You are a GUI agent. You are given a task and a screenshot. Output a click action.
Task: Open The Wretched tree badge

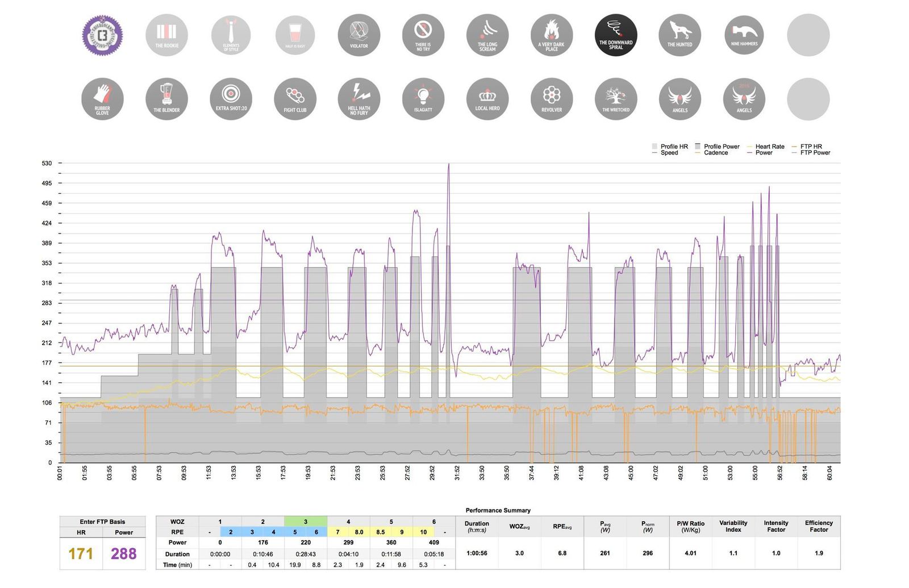pyautogui.click(x=615, y=99)
